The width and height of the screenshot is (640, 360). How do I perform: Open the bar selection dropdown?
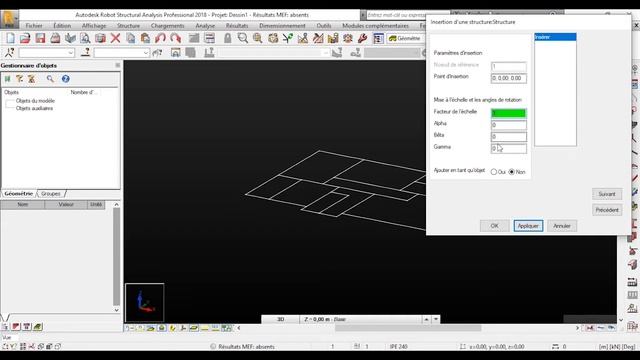point(146,53)
